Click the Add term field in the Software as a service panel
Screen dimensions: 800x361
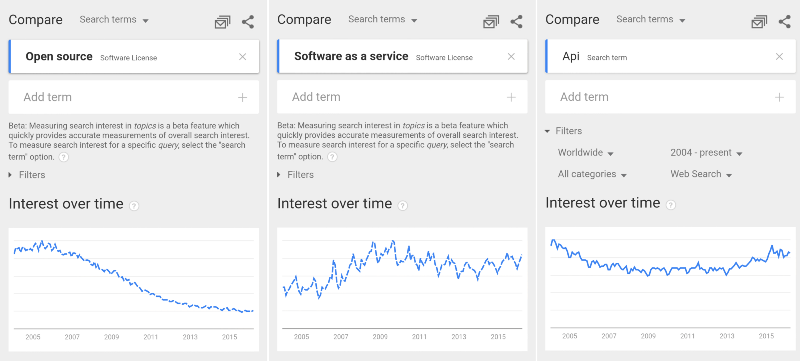pos(402,97)
